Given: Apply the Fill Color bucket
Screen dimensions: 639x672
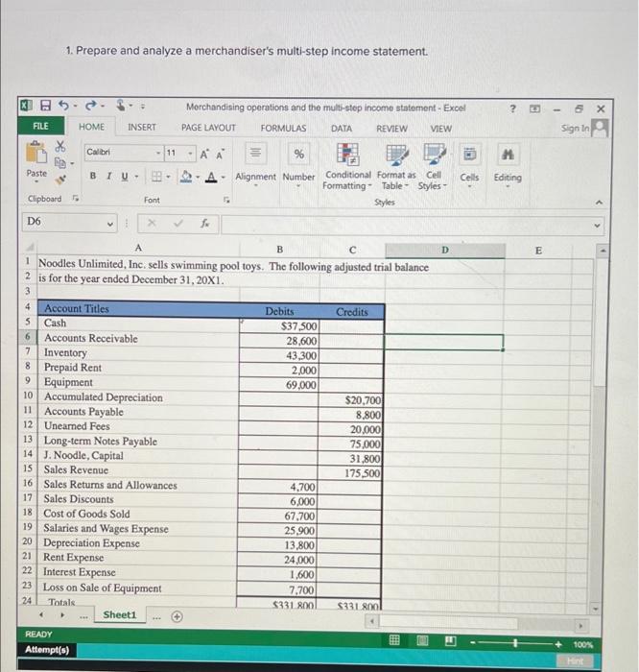Looking at the screenshot, I should pyautogui.click(x=186, y=176).
